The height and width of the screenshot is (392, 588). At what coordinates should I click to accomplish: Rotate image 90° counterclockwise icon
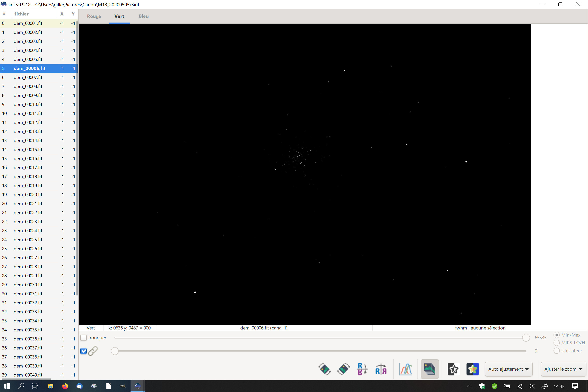tap(324, 369)
